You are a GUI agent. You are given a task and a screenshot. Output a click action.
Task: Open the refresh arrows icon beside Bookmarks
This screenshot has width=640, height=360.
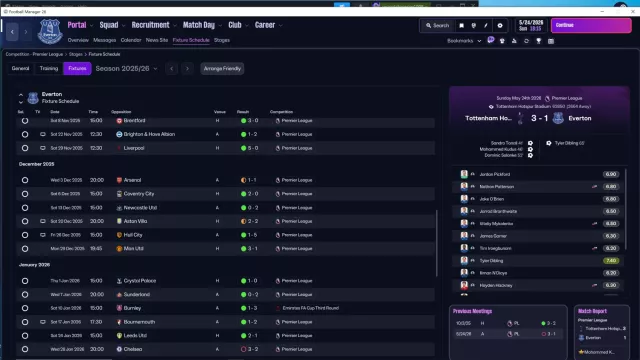(x=526, y=41)
